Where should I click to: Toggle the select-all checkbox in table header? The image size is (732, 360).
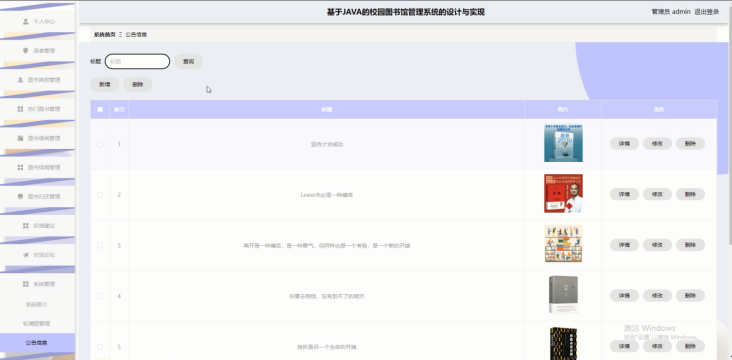tap(100, 109)
